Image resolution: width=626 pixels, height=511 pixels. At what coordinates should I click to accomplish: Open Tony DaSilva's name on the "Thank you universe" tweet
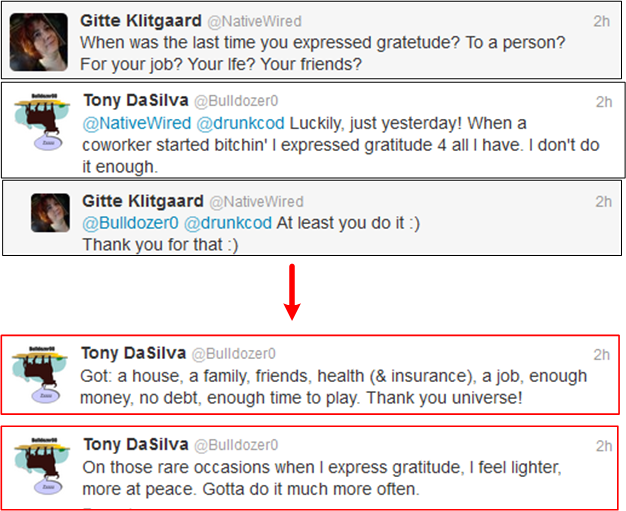(x=133, y=354)
